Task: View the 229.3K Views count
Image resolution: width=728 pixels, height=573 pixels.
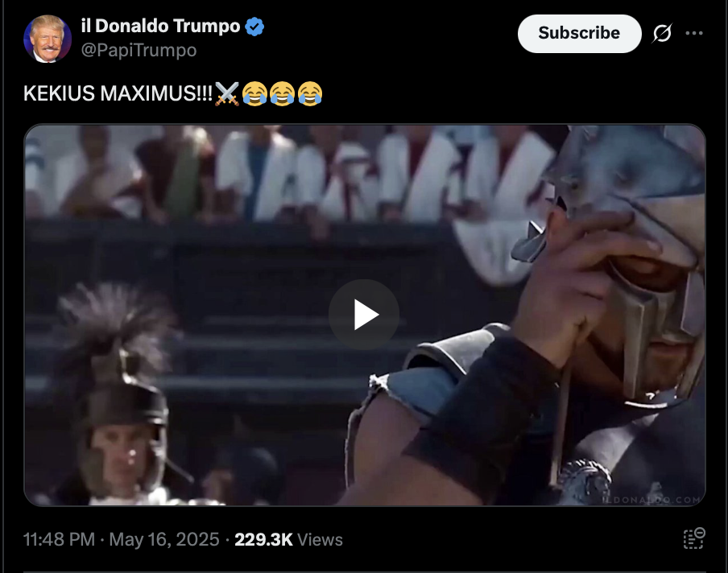Action: coord(288,539)
